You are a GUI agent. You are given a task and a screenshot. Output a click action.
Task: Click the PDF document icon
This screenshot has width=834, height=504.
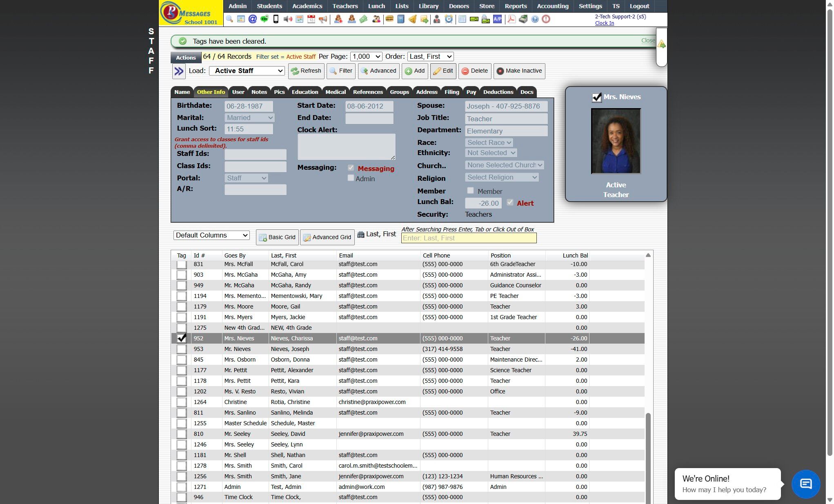point(511,19)
